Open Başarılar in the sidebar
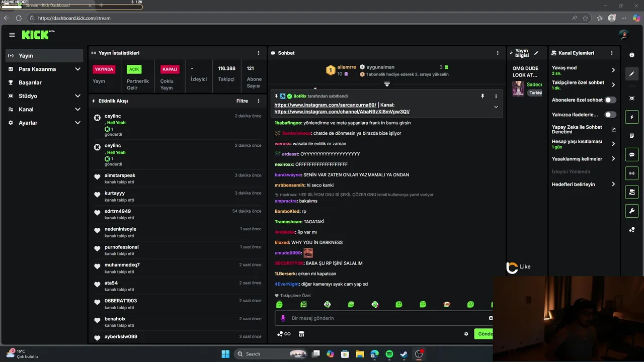Viewport: 644px width, 362px height. (x=44, y=82)
